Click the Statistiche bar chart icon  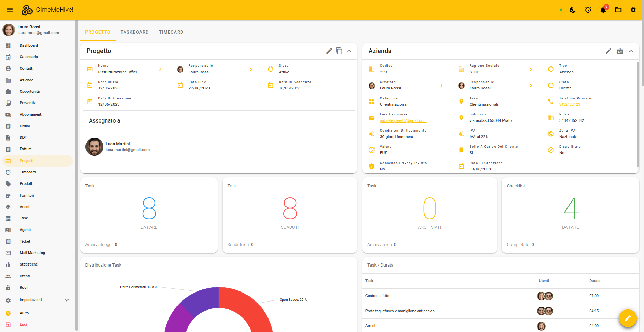tap(8, 264)
